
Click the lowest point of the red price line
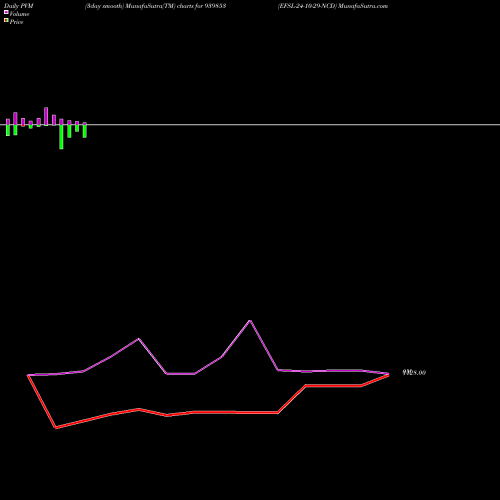(56, 428)
